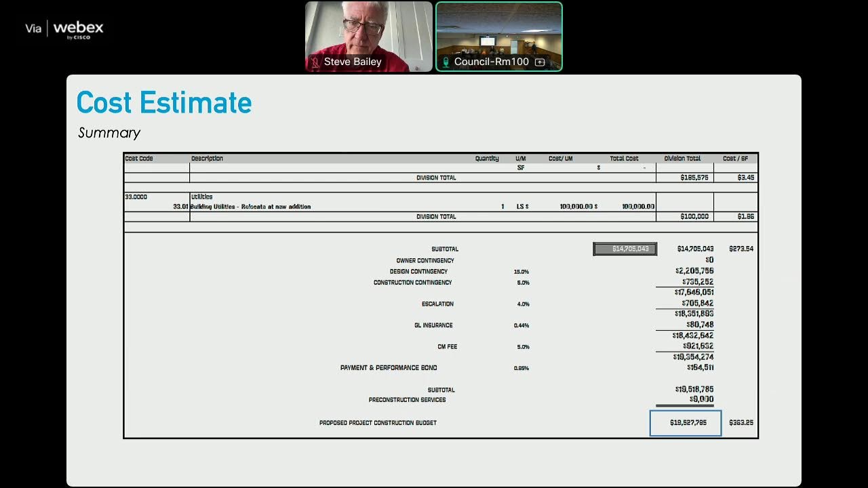Click the Description column header
Image resolution: width=868 pixels, height=488 pixels.
pyautogui.click(x=207, y=159)
